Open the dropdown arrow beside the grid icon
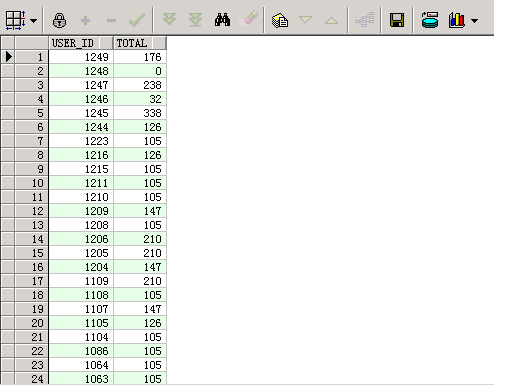The width and height of the screenshot is (506, 391). click(x=33, y=21)
